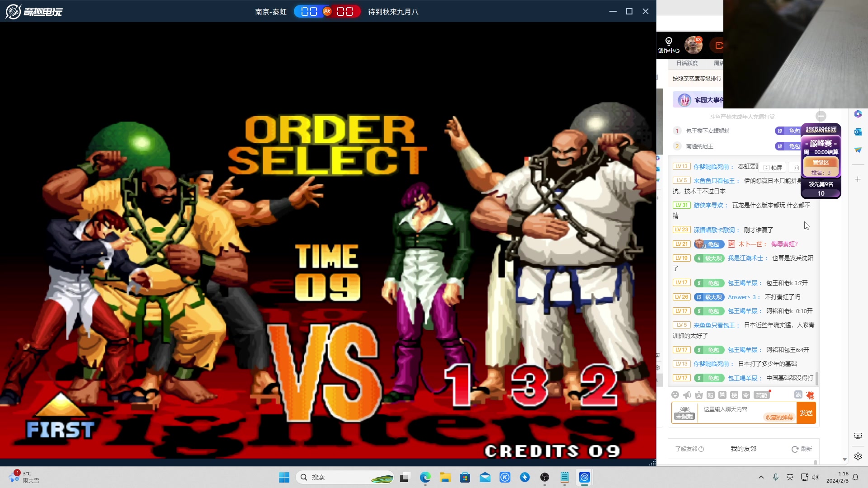Toggle the 锁屏 lock-screen chat button
The height and width of the screenshot is (488, 868).
[x=773, y=168]
